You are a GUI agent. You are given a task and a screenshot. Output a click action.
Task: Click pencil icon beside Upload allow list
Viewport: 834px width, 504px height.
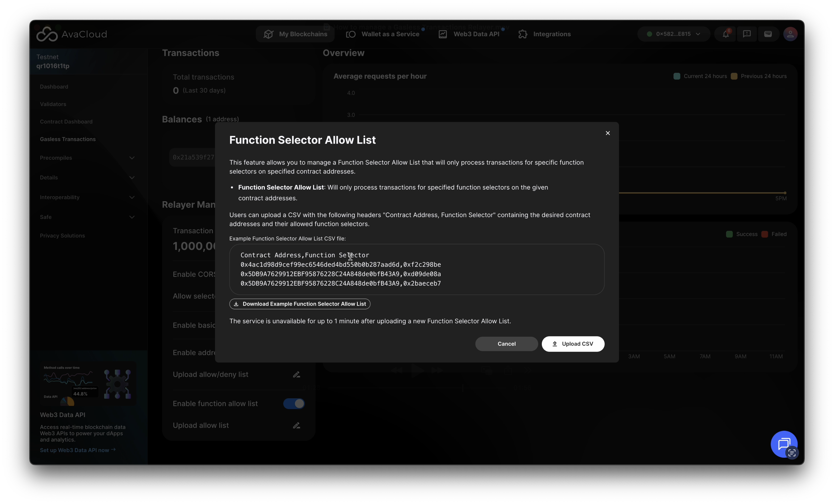point(296,425)
